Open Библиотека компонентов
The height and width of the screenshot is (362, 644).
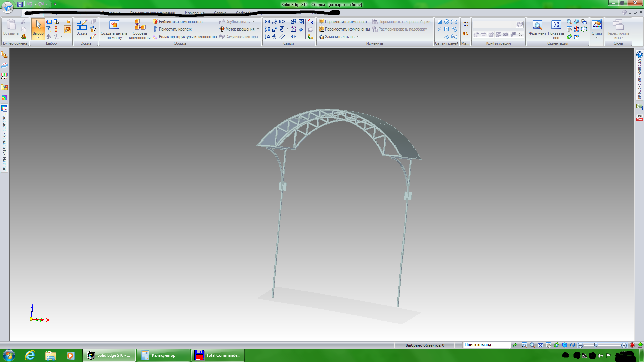[177, 22]
